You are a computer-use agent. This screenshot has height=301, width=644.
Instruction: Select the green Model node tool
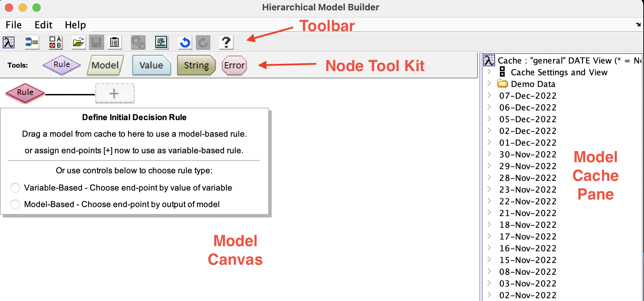pyautogui.click(x=105, y=65)
